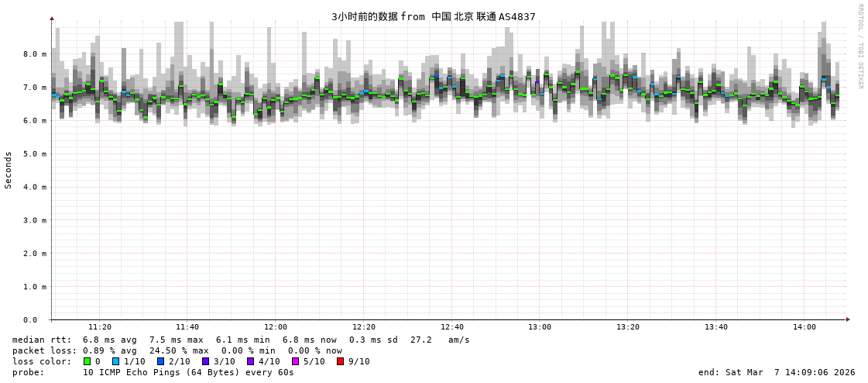Select the magenta 5/10 loss swatch

pyautogui.click(x=295, y=361)
